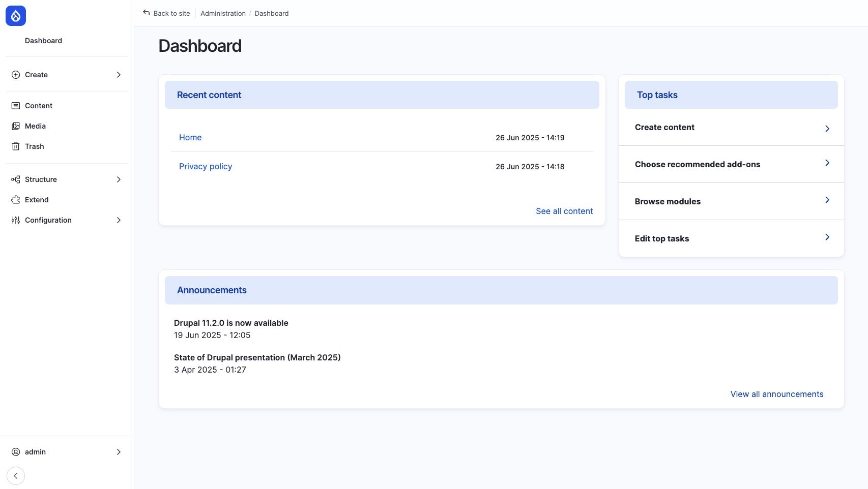868x489 pixels.
Task: Go to Administration breadcrumb
Action: tap(223, 14)
